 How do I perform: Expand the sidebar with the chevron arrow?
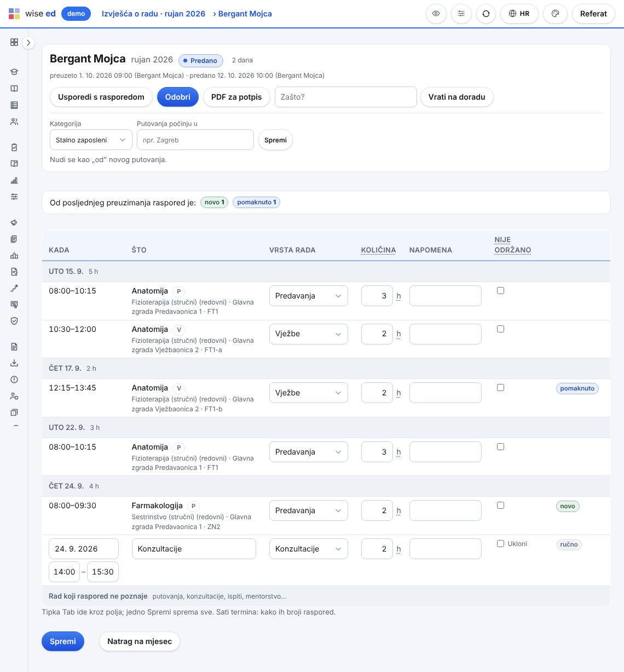[x=28, y=42]
